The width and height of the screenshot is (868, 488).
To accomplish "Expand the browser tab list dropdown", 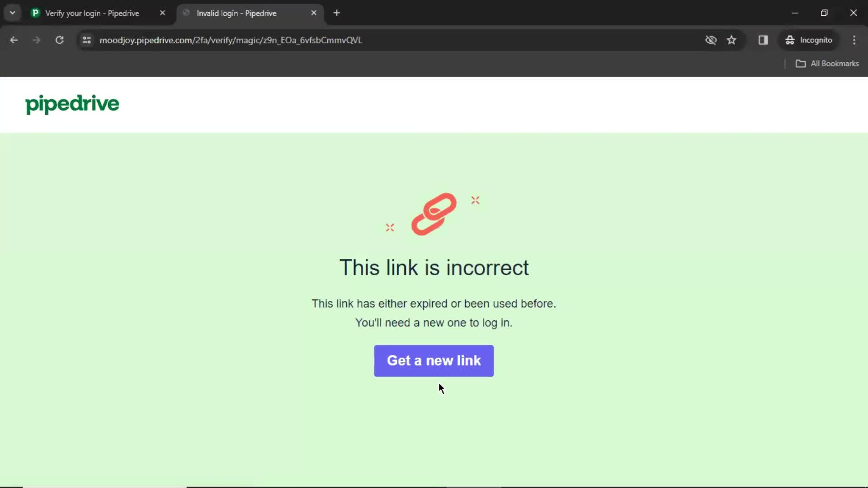I will point(13,13).
